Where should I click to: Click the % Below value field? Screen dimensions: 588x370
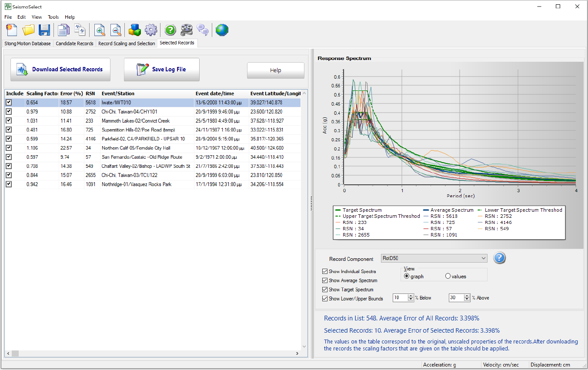(401, 298)
